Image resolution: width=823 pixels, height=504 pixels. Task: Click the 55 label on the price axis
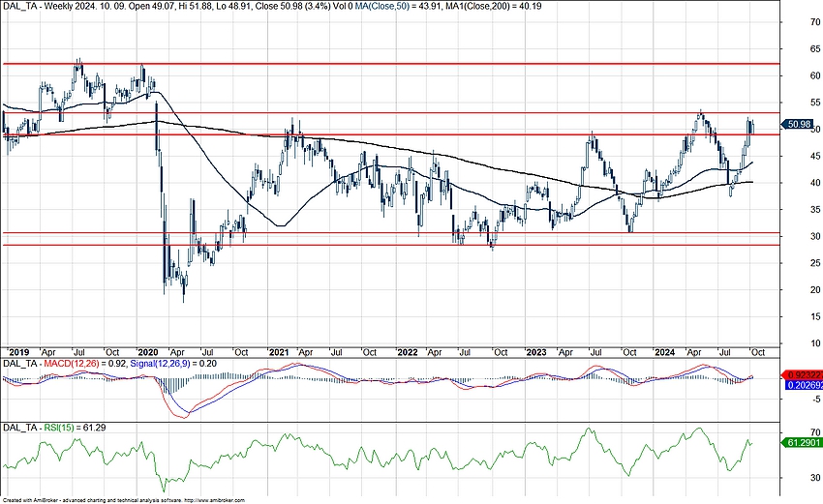coord(815,103)
